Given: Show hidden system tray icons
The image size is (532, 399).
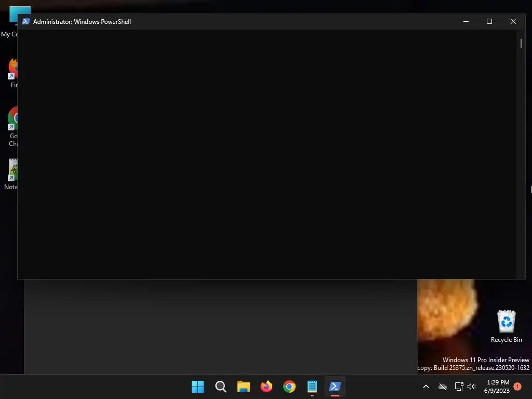Looking at the screenshot, I should pos(426,387).
